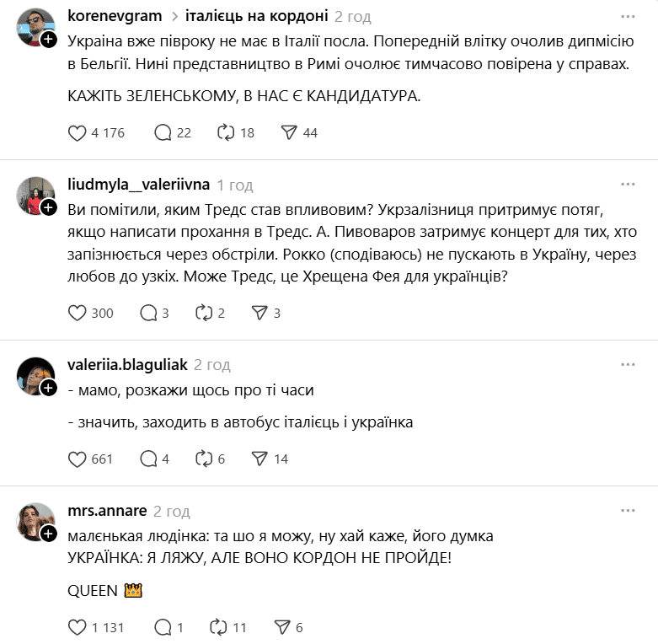
Task: Open the 'італієць на кордоні' topic
Action: tap(256, 17)
